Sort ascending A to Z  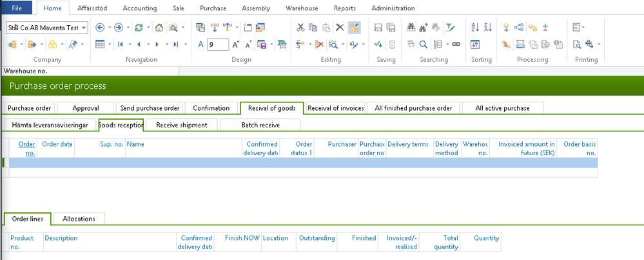pyautogui.click(x=475, y=28)
